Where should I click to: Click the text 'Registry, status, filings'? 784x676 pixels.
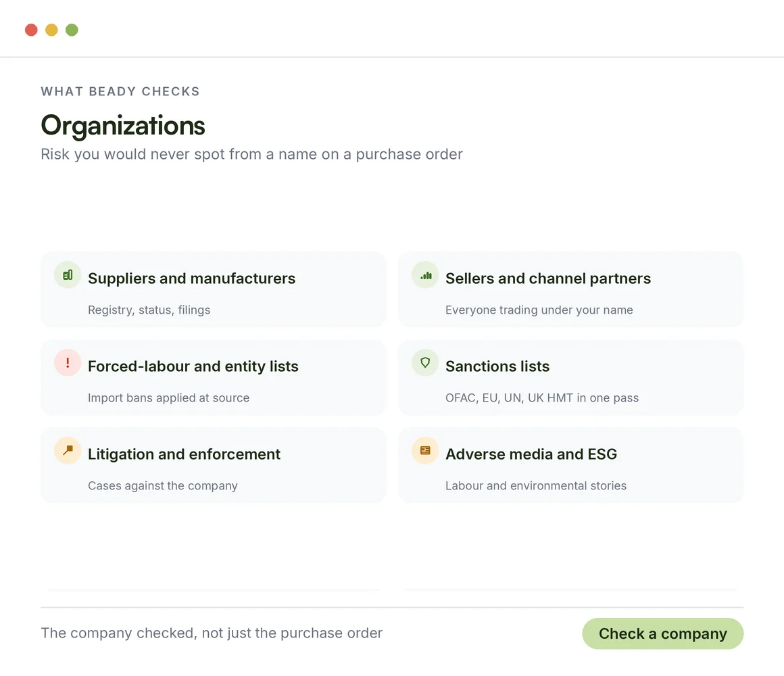coord(149,310)
